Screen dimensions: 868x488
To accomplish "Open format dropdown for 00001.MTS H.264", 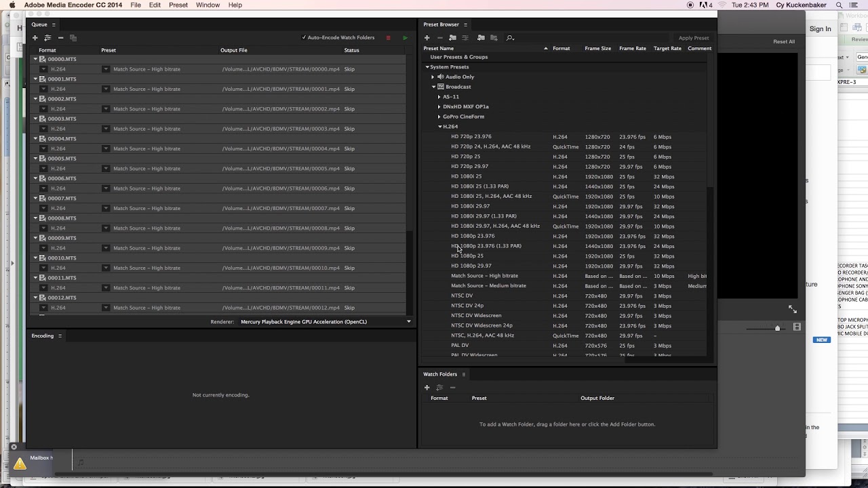I will 43,89.
